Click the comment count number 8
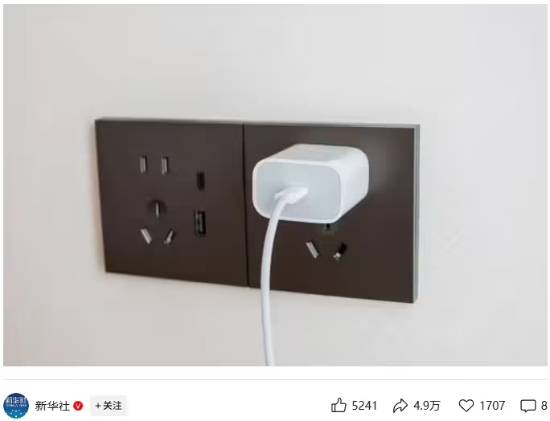The image size is (550, 421). [544, 406]
